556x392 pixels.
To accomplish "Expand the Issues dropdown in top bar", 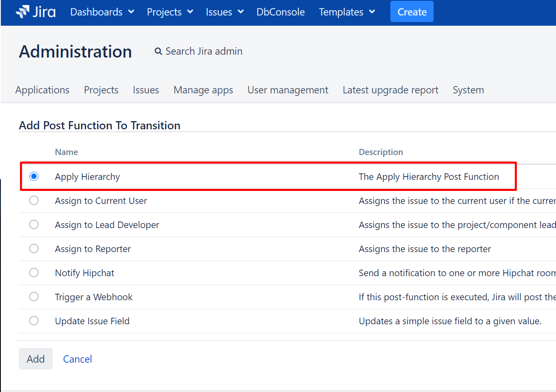I will tap(224, 12).
